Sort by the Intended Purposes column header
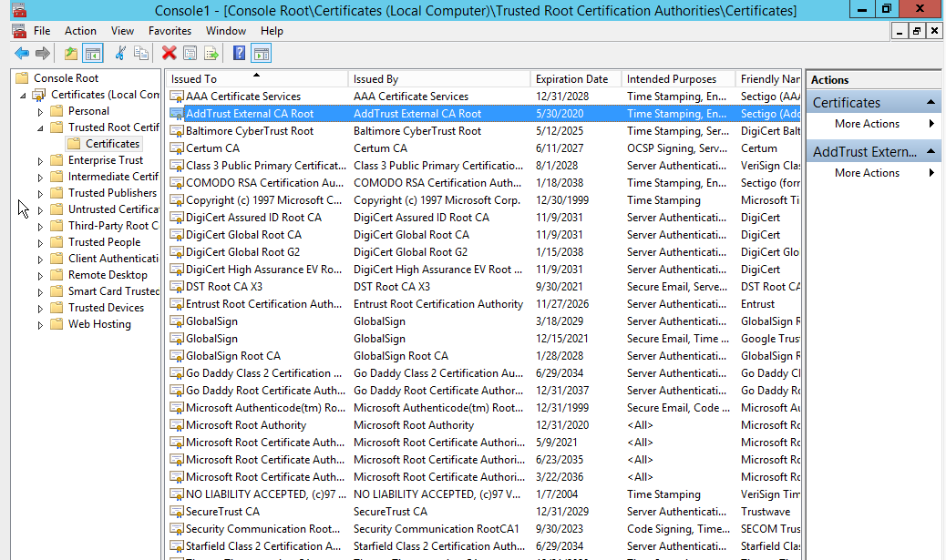 pyautogui.click(x=678, y=79)
